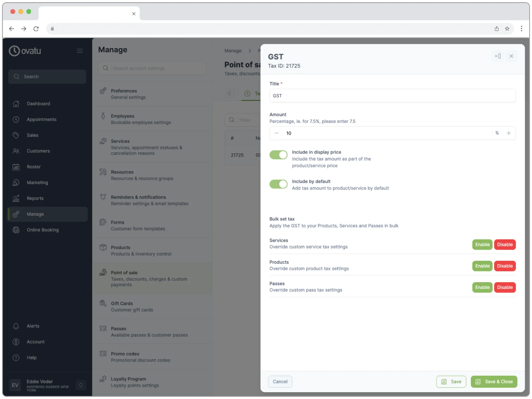Open the Dashboard section
The width and height of the screenshot is (532, 399).
(38, 104)
